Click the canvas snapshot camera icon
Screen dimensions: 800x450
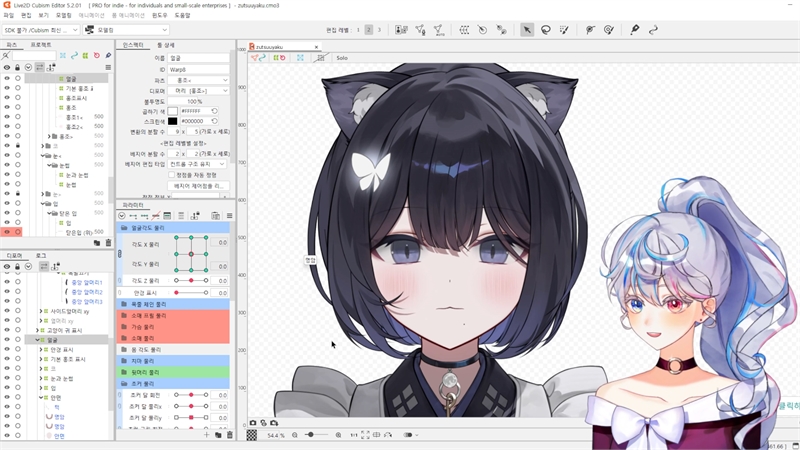tap(253, 423)
